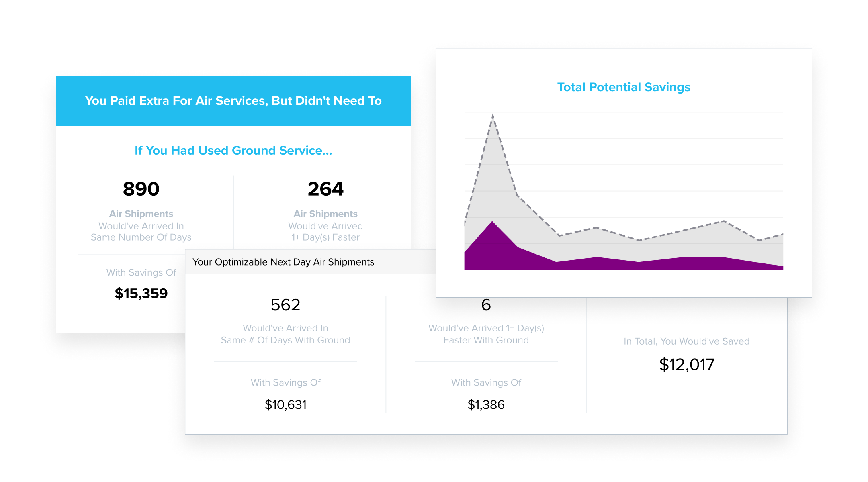
Task: Select the 264 air shipments figure
Action: [325, 189]
